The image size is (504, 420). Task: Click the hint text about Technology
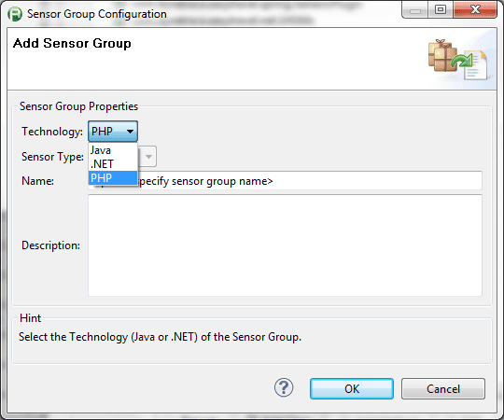(x=161, y=337)
